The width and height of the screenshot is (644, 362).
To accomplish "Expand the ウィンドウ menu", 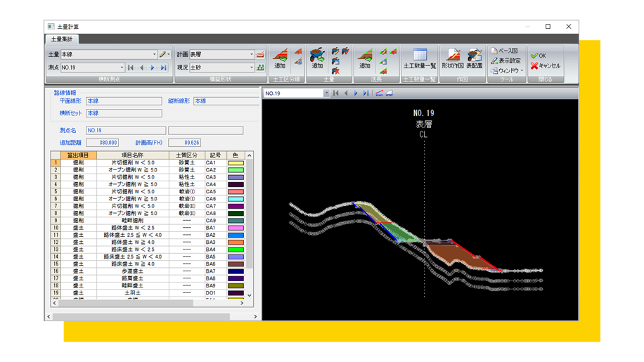I will pos(507,70).
